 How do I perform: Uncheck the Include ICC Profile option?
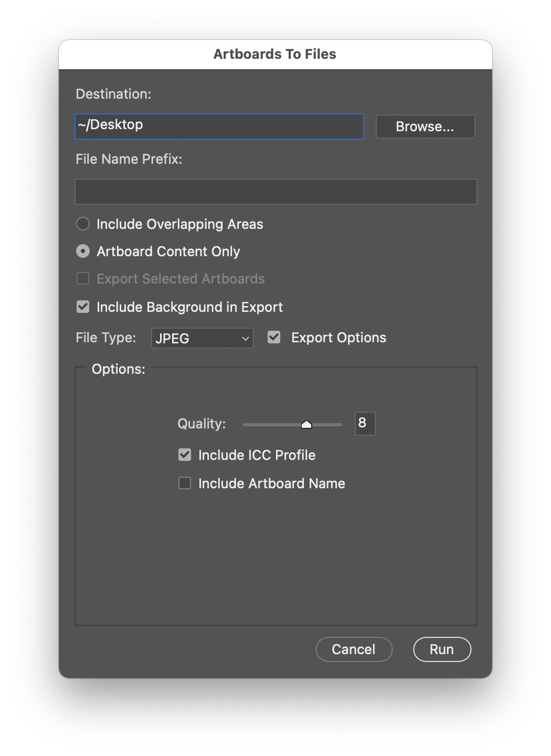(x=184, y=455)
